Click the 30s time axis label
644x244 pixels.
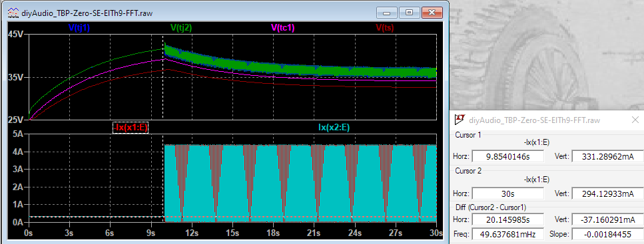coord(436,233)
